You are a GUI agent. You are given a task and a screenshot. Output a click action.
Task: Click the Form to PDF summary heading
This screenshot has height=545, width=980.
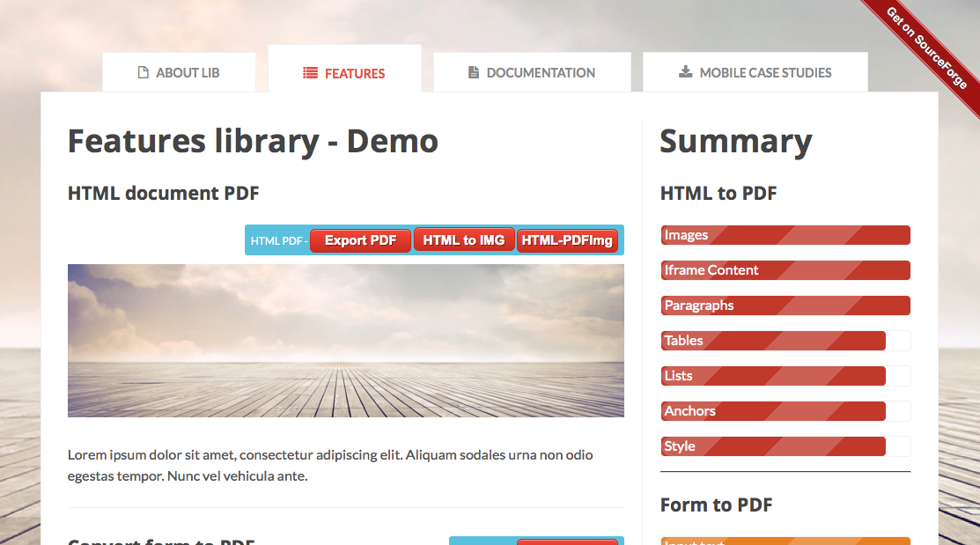(716, 504)
